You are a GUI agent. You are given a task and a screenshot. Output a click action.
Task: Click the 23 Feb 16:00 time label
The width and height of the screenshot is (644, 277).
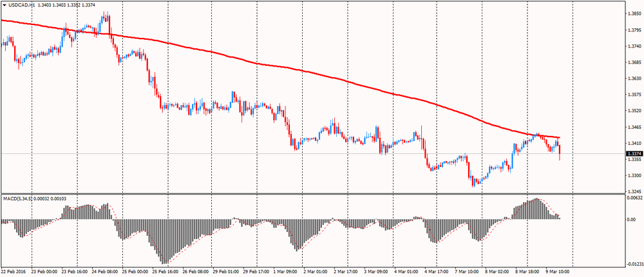(75, 272)
